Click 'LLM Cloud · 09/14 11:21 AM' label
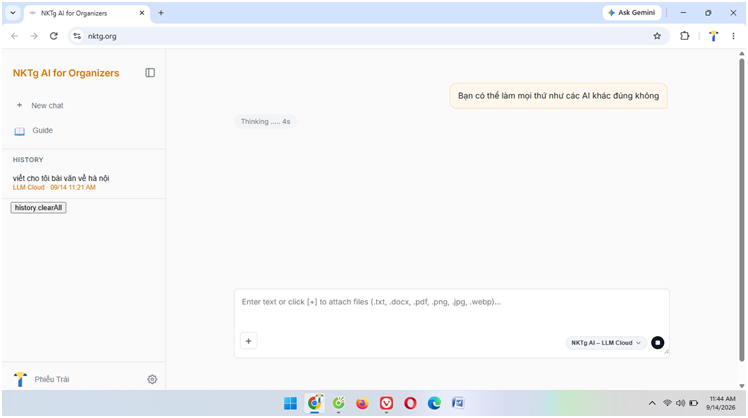748x418 pixels. (x=54, y=188)
